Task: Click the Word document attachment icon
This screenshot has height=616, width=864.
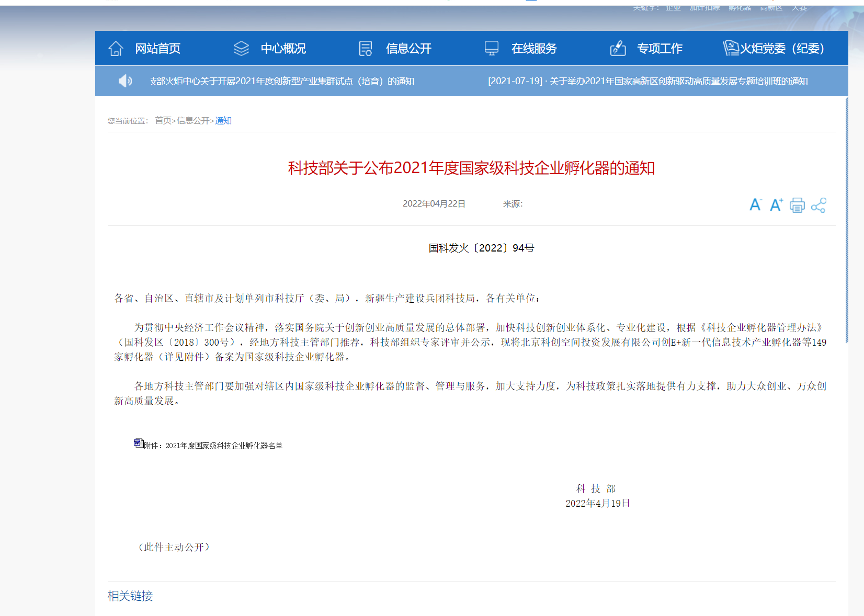Action: coord(137,442)
